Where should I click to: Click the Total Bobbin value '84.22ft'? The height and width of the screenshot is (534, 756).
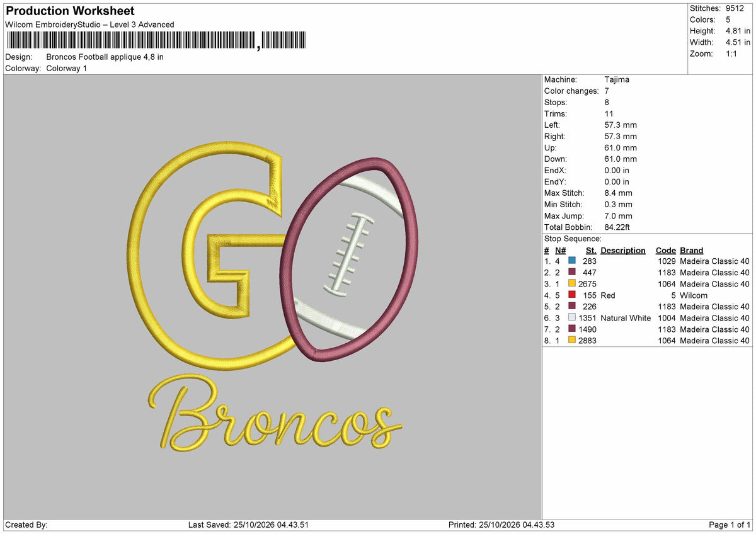tap(617, 227)
